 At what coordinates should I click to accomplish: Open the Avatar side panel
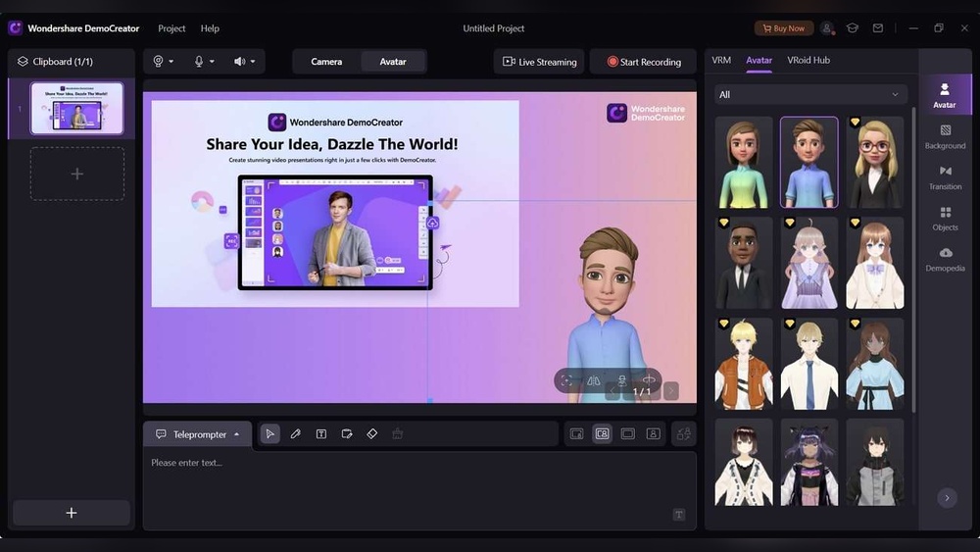click(945, 95)
